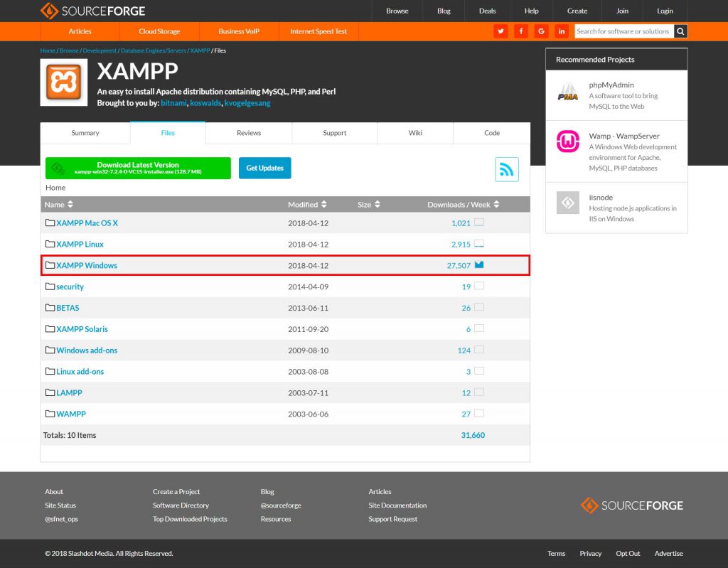Open the Support tab
This screenshot has width=728, height=568.
[335, 133]
